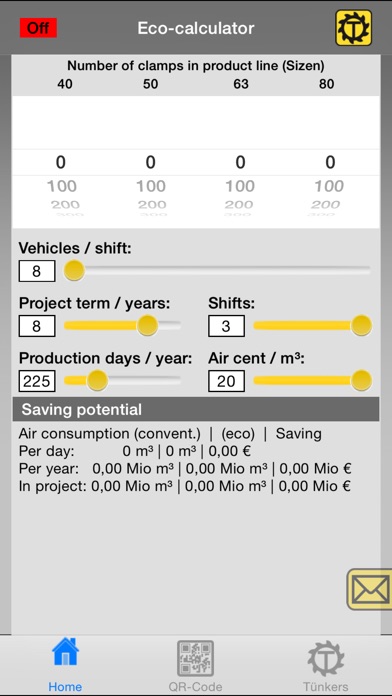
Task: Switch to the QR-Code tab label
Action: coord(195,687)
